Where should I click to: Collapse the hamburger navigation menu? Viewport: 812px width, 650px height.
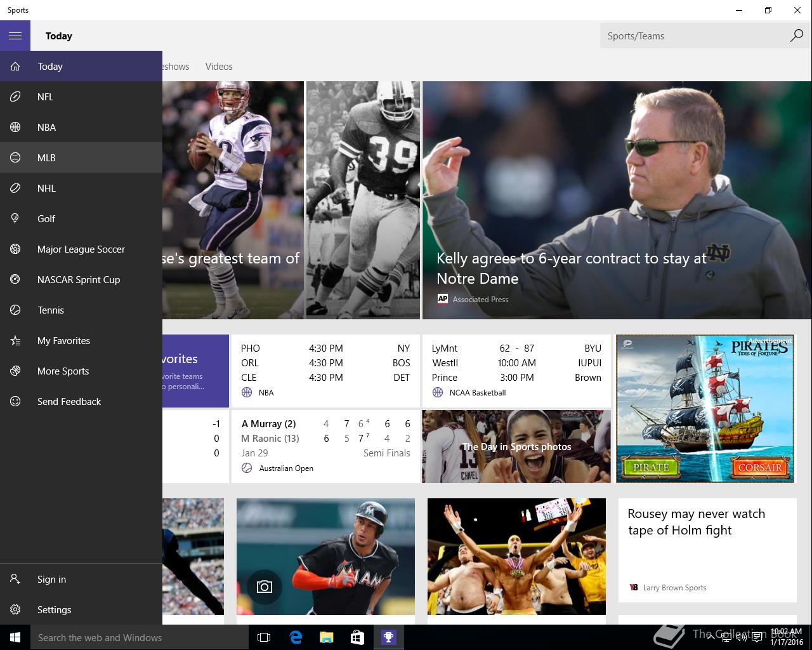[15, 36]
